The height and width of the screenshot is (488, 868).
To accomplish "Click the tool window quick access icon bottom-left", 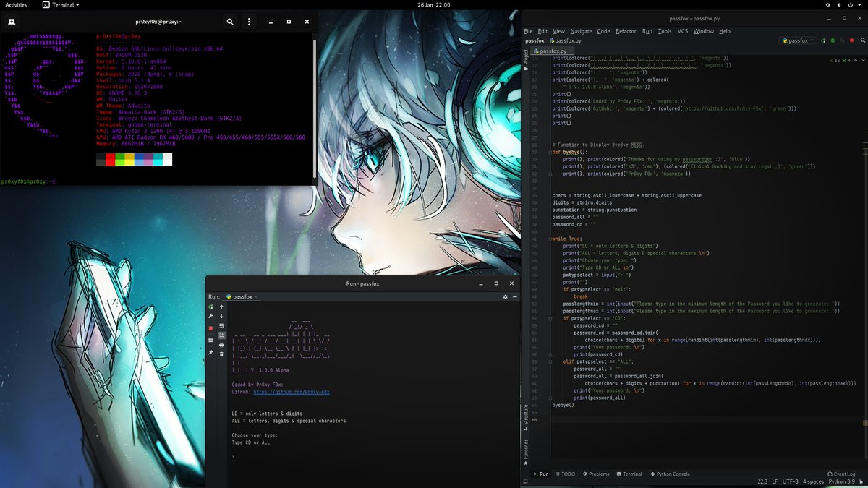I will [x=526, y=481].
